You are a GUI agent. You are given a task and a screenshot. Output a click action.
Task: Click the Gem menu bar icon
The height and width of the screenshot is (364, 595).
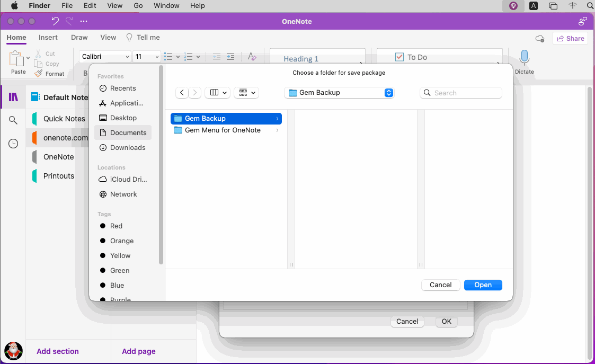pos(513,6)
